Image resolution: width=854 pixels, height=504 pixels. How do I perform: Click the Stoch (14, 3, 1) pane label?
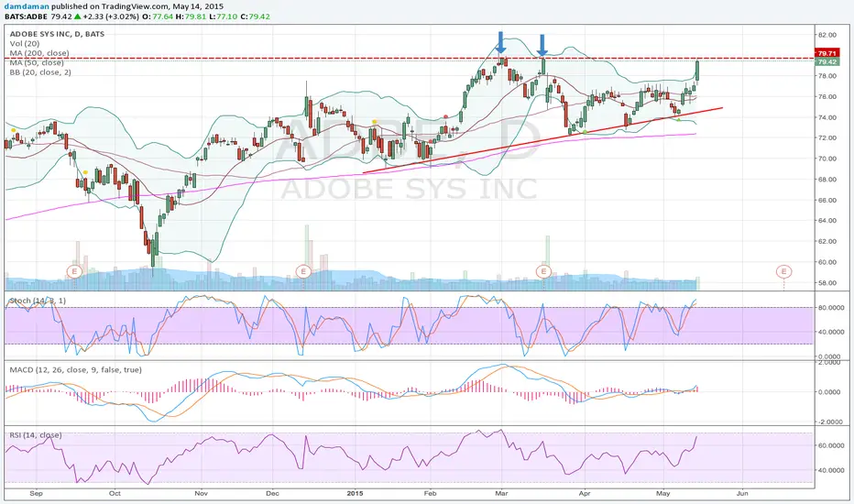click(x=38, y=301)
